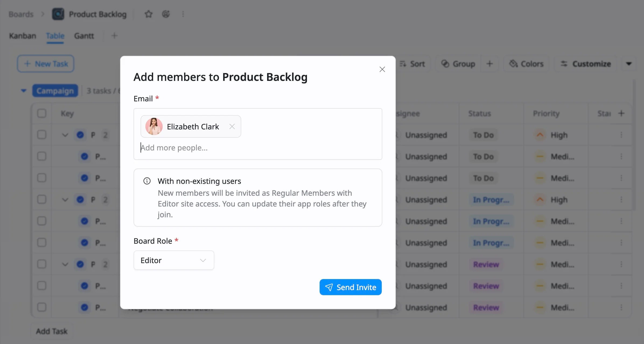
Task: Check the first High priority task row
Action: (42, 135)
